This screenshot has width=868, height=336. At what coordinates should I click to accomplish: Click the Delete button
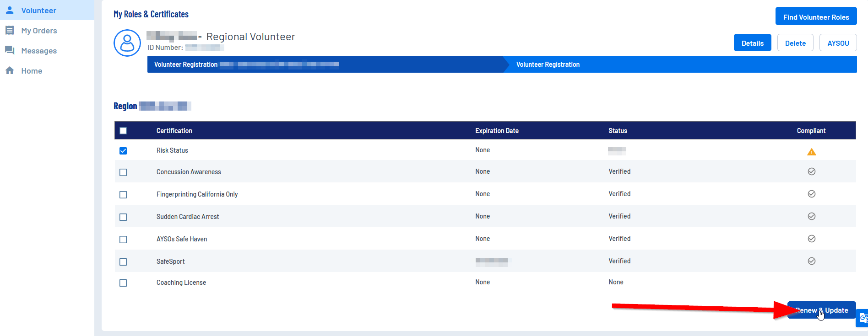[795, 43]
